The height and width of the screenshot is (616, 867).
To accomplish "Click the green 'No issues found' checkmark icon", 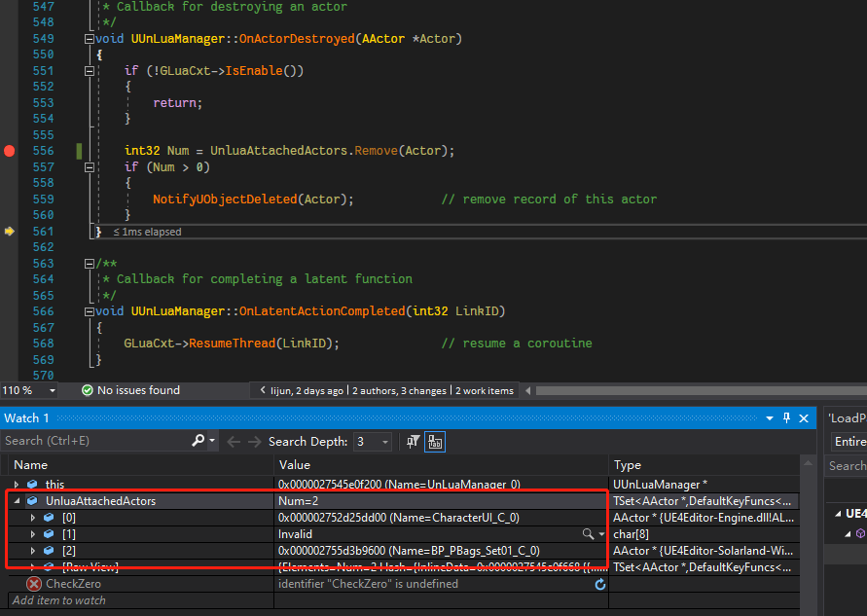I will (x=87, y=390).
